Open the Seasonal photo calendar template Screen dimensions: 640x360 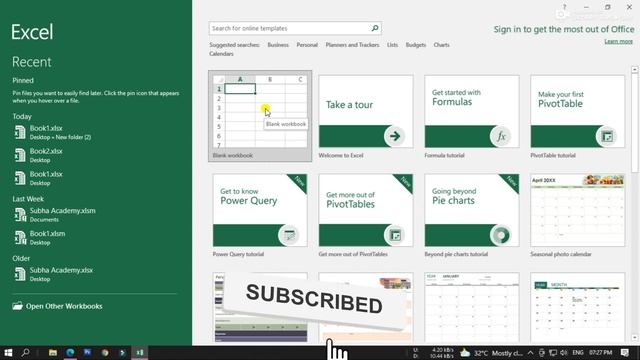point(578,210)
